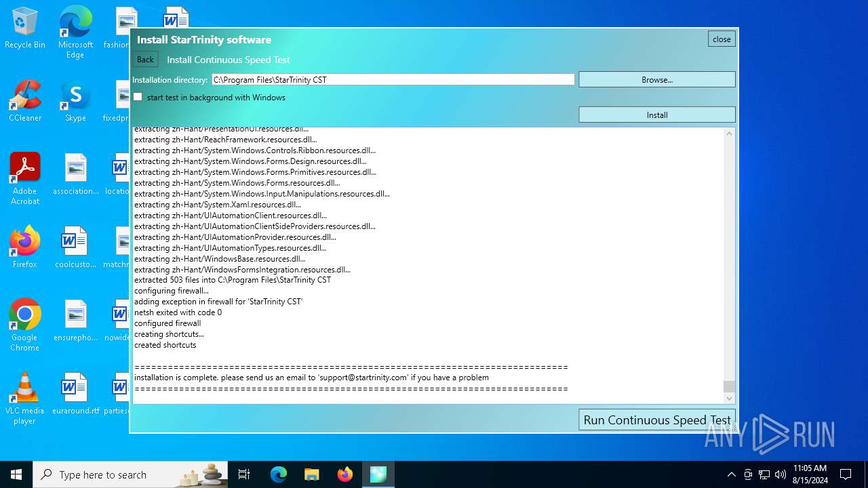
Task: Open Adobe Acrobat desktop icon
Action: (25, 179)
